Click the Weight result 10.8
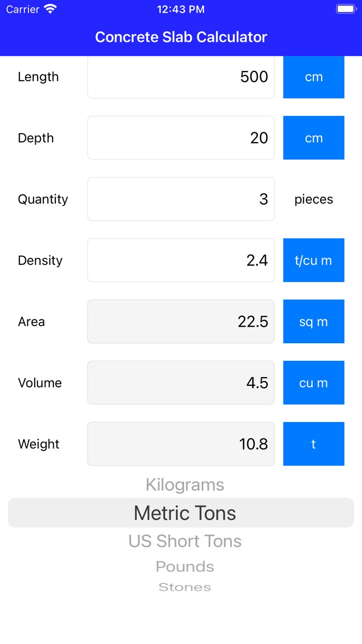Screen dimensions: 362x644 pos(181,444)
